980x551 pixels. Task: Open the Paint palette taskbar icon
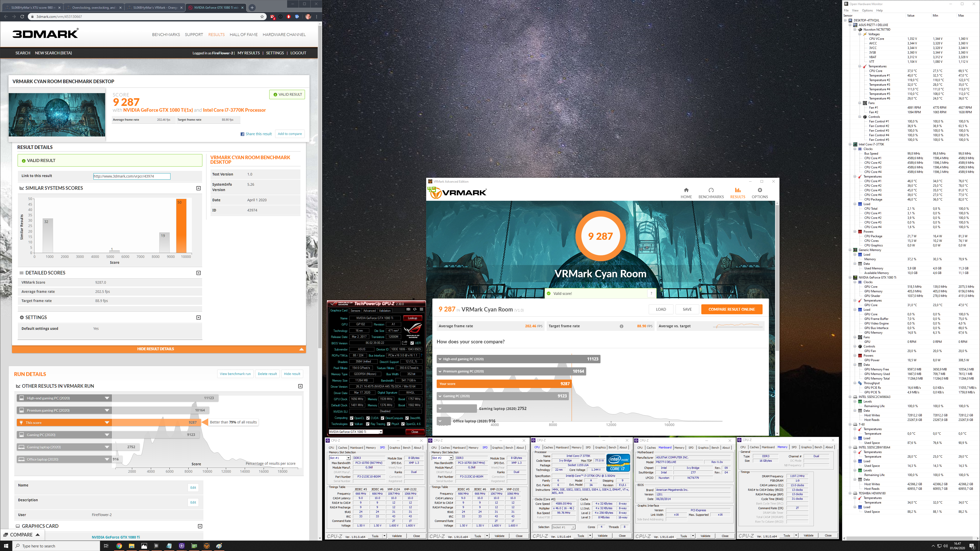[219, 546]
